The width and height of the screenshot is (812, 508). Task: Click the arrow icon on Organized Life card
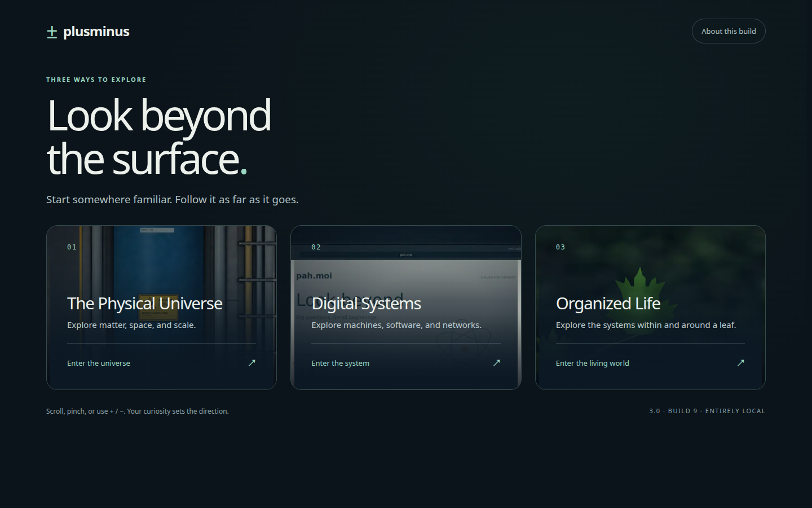pos(741,363)
